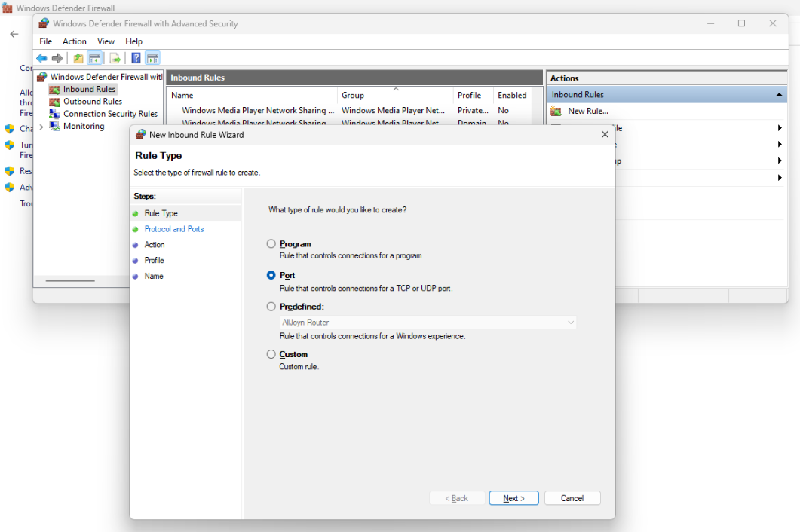Click 'Select the type of firewall rule to create.' text
The width and height of the screenshot is (800, 532).
click(x=197, y=173)
